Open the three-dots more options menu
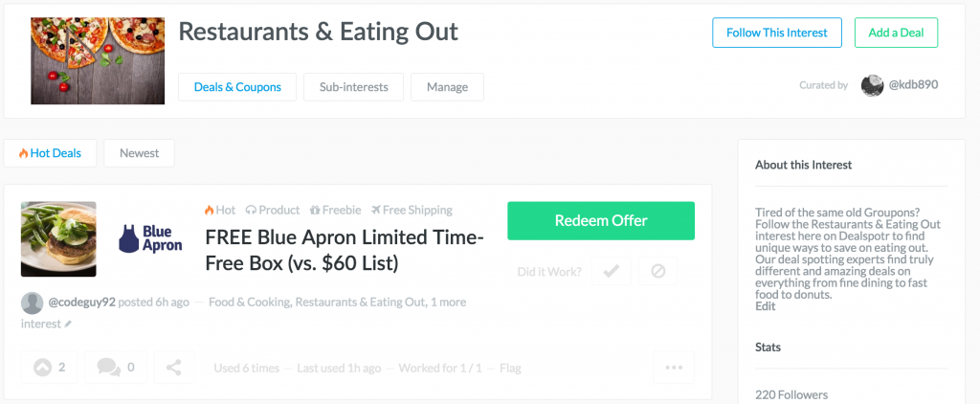The image size is (980, 404). pos(674,367)
